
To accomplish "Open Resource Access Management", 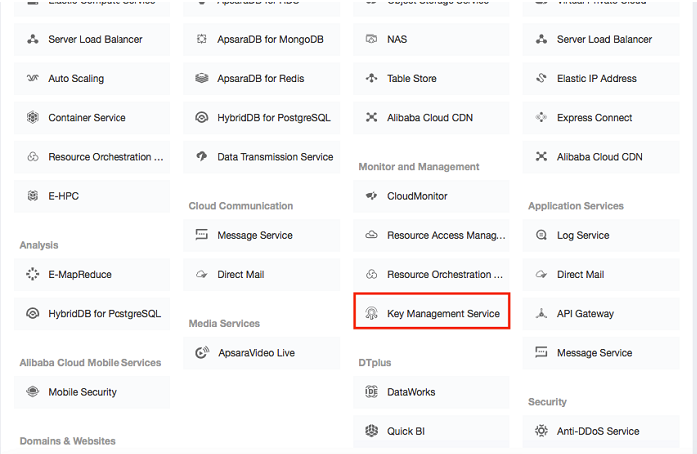I will 445,236.
